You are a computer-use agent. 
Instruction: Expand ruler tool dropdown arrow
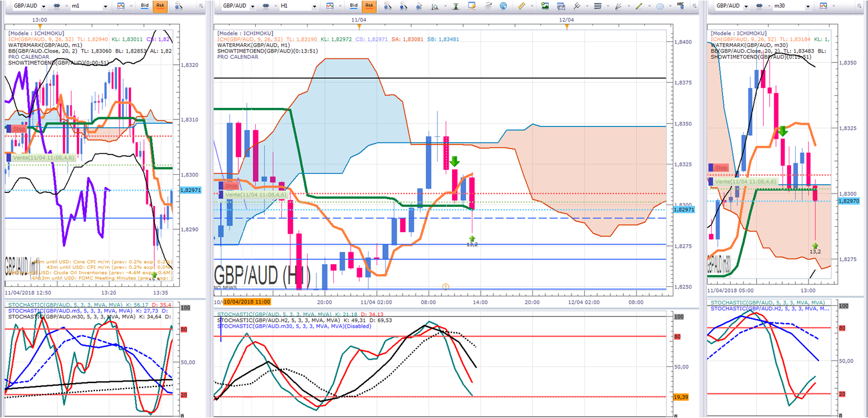coord(532,6)
